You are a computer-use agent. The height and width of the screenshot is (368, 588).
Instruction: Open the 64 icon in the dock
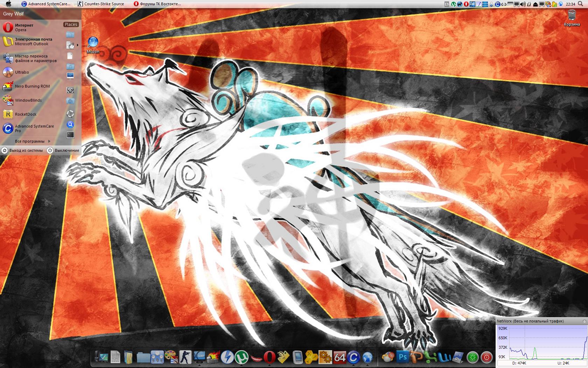[339, 357]
